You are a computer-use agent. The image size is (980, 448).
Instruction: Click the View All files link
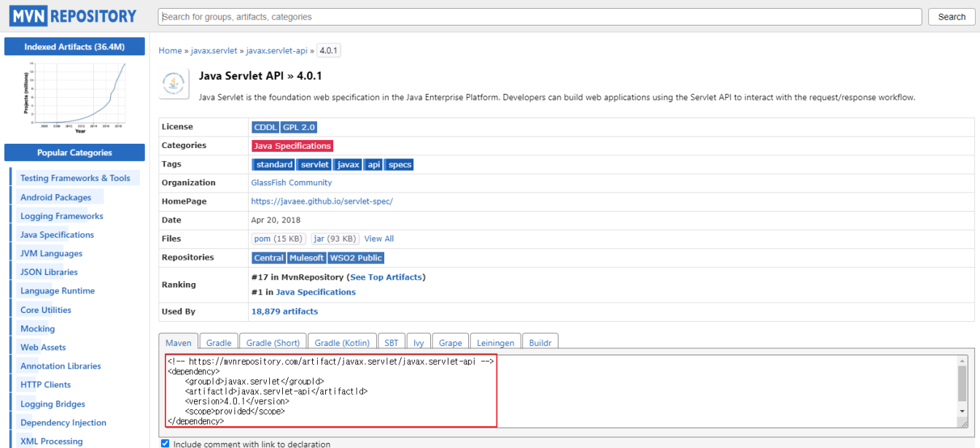379,239
